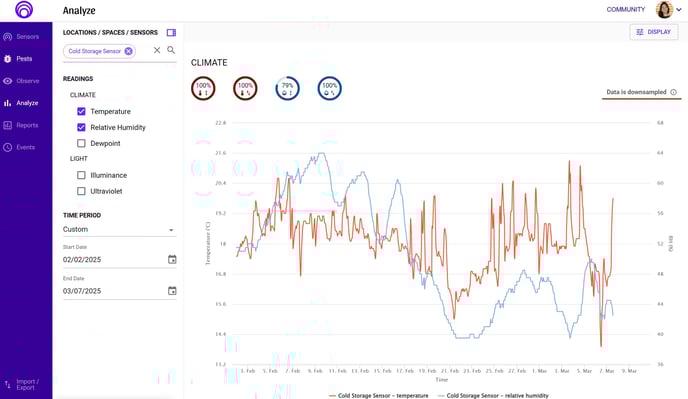
Task: Click the search magnifier icon
Action: [171, 50]
